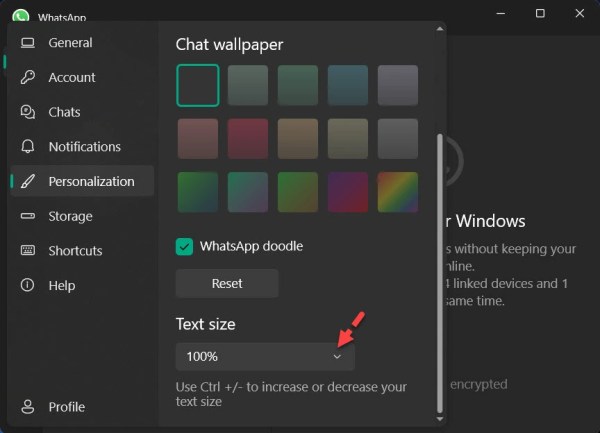Viewport: 600px width, 433px height.
Task: Click the settings scrollbar up arrow
Action: (440, 29)
